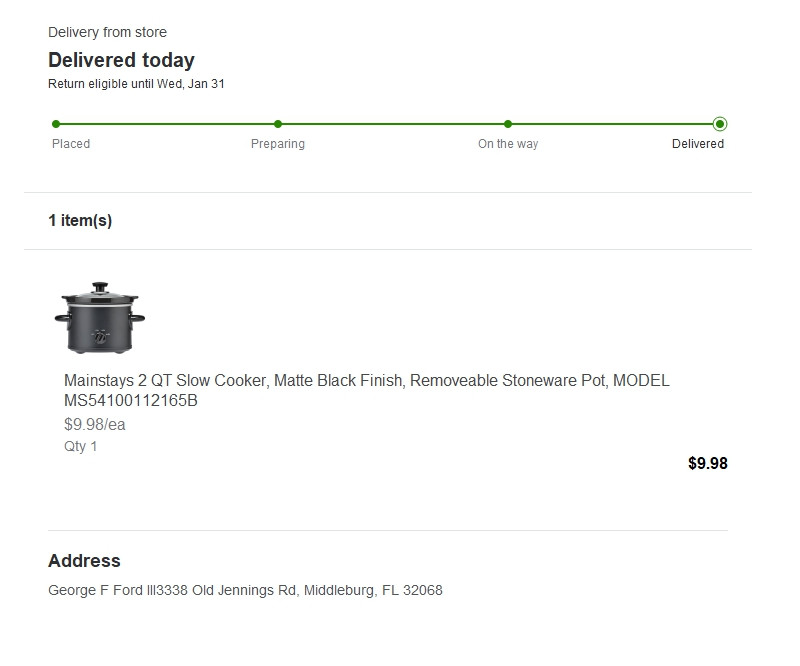Click the Return eligible until Jan 31 text
Viewport: 800px width, 666px height.
(136, 84)
